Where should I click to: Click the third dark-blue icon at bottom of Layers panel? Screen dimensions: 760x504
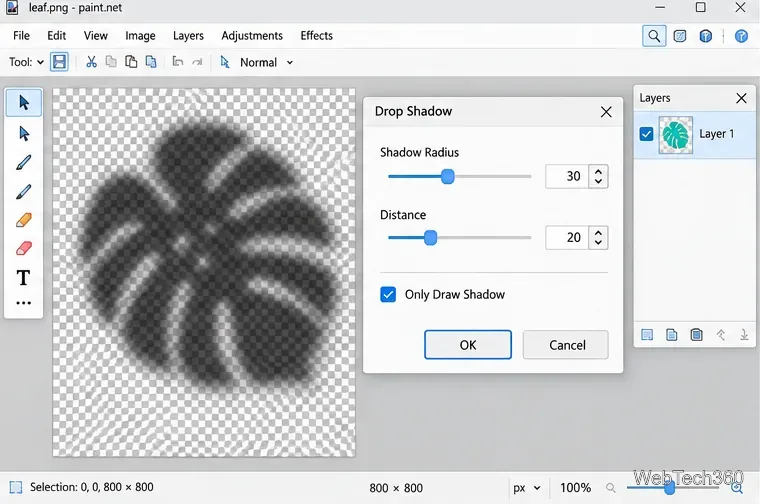tap(697, 334)
